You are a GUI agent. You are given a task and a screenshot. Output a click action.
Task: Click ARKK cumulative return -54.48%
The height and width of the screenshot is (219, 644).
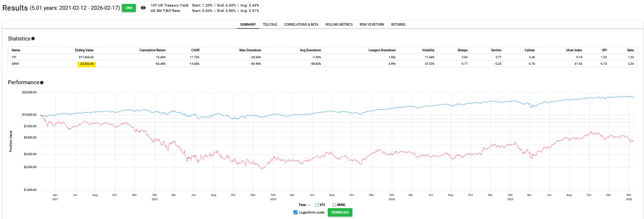point(160,64)
